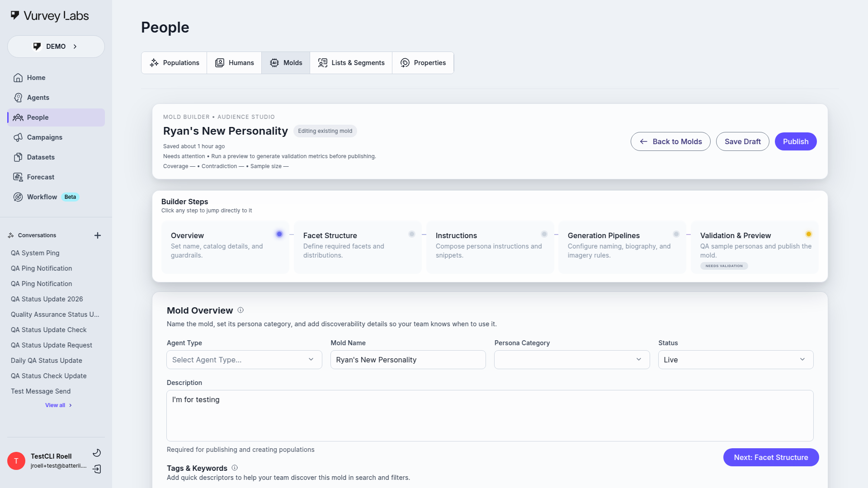The width and height of the screenshot is (868, 488).
Task: Switch to the Populations tab
Action: coord(174,63)
